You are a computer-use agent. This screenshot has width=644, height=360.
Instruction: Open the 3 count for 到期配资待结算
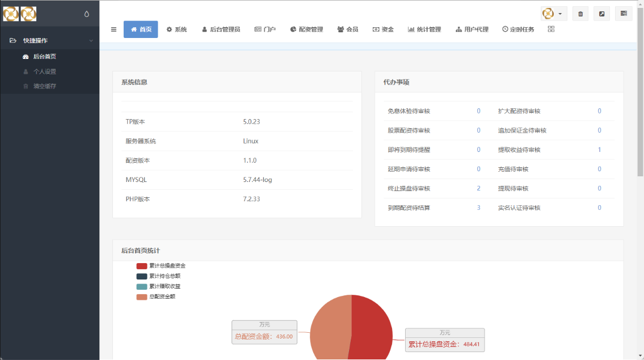point(478,207)
